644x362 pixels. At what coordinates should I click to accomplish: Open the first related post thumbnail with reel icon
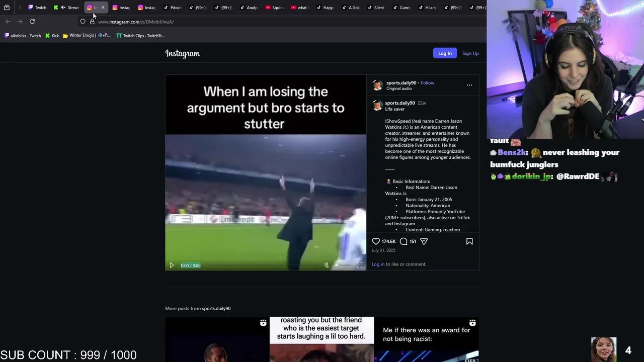(x=217, y=339)
